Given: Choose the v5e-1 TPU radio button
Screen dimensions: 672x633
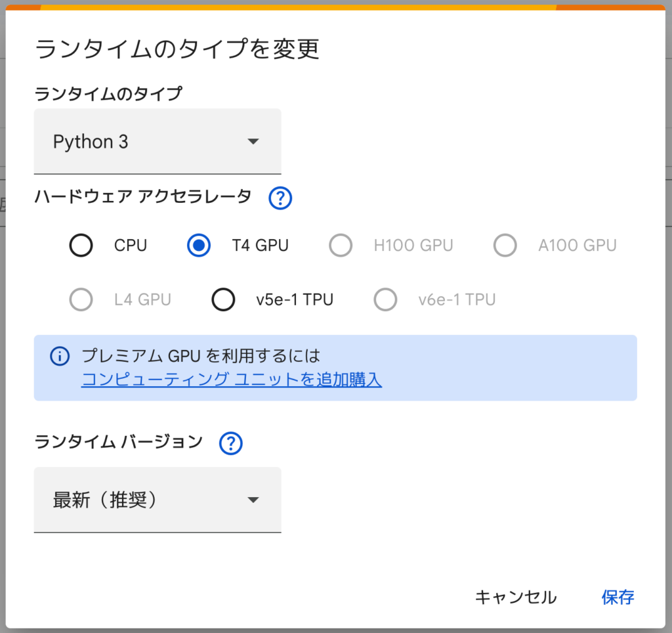Looking at the screenshot, I should tap(223, 300).
